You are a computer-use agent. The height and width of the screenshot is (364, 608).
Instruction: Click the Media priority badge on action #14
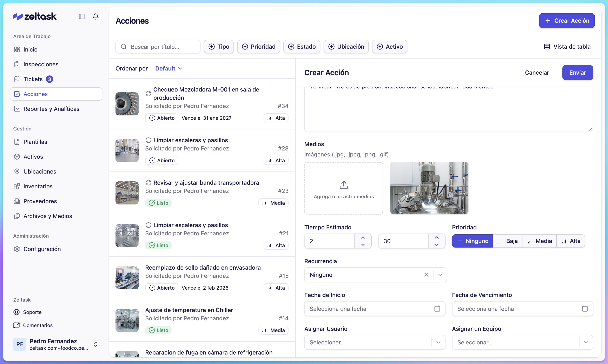273,330
